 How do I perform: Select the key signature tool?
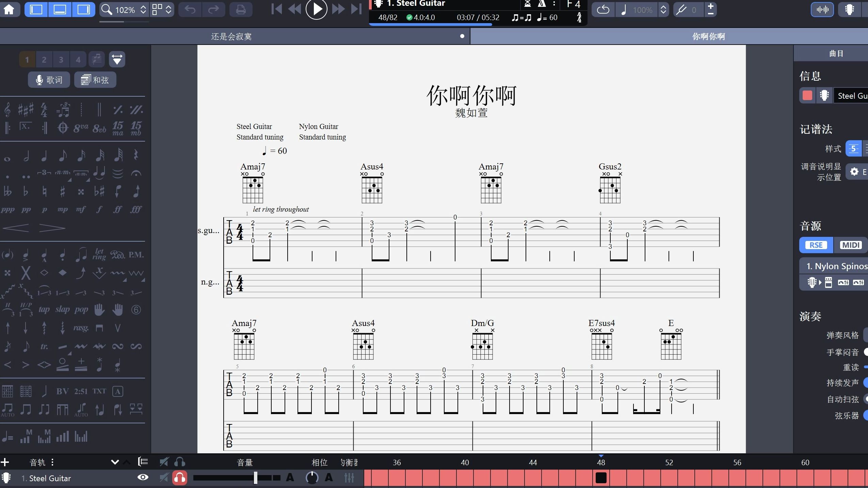[x=26, y=110]
